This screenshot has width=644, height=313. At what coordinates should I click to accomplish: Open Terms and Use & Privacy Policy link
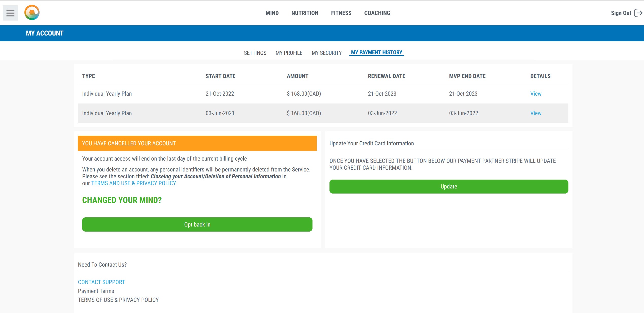click(x=133, y=183)
